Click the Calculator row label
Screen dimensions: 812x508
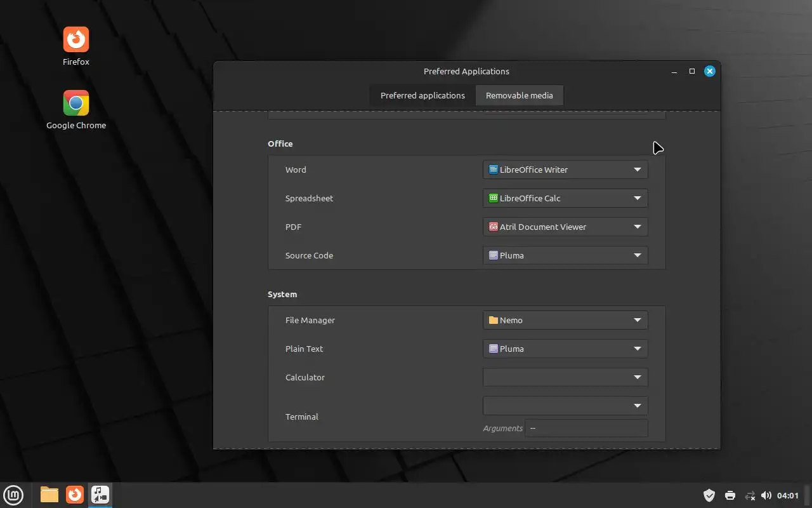pos(305,377)
